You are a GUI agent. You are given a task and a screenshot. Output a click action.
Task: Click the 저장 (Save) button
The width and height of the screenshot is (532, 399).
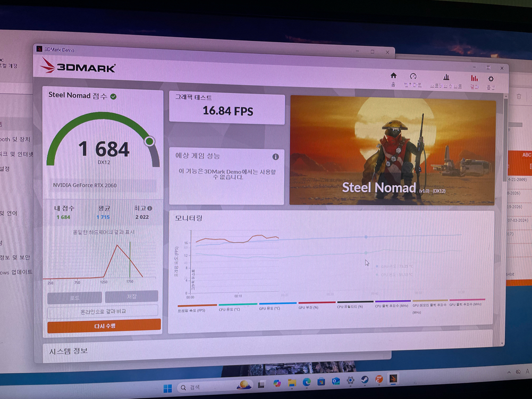click(132, 296)
